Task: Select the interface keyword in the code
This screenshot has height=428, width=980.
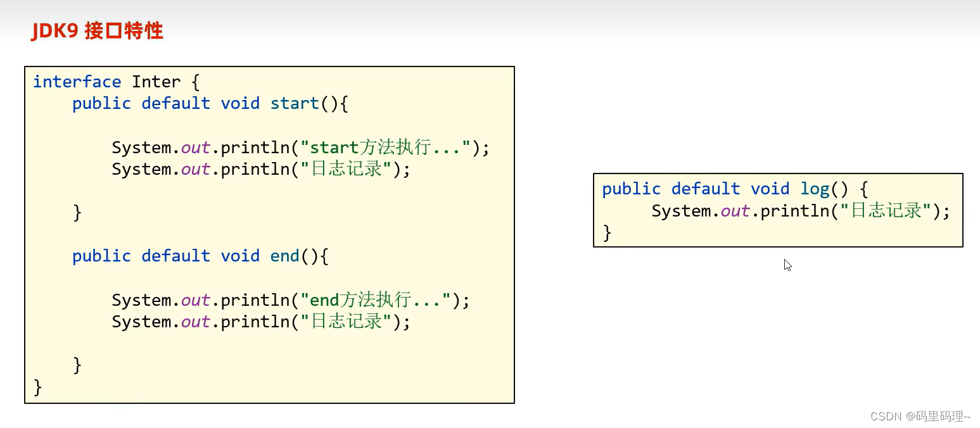Action: coord(77,81)
